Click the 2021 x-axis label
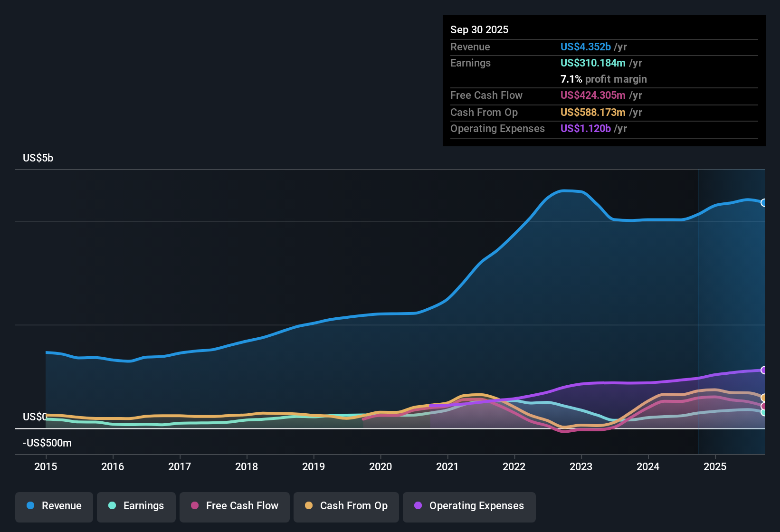The height and width of the screenshot is (532, 780). (x=447, y=466)
